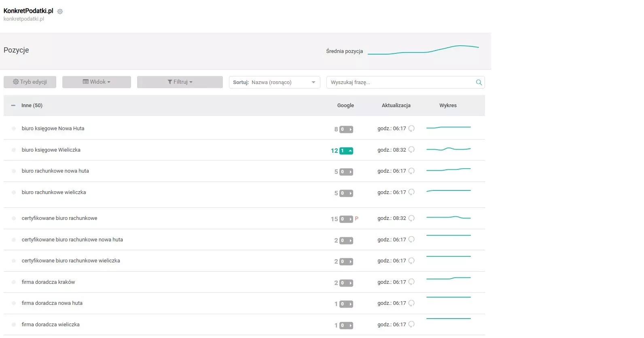
Task: Click change badge for firma doradcza wieliczka
Action: (x=346, y=325)
